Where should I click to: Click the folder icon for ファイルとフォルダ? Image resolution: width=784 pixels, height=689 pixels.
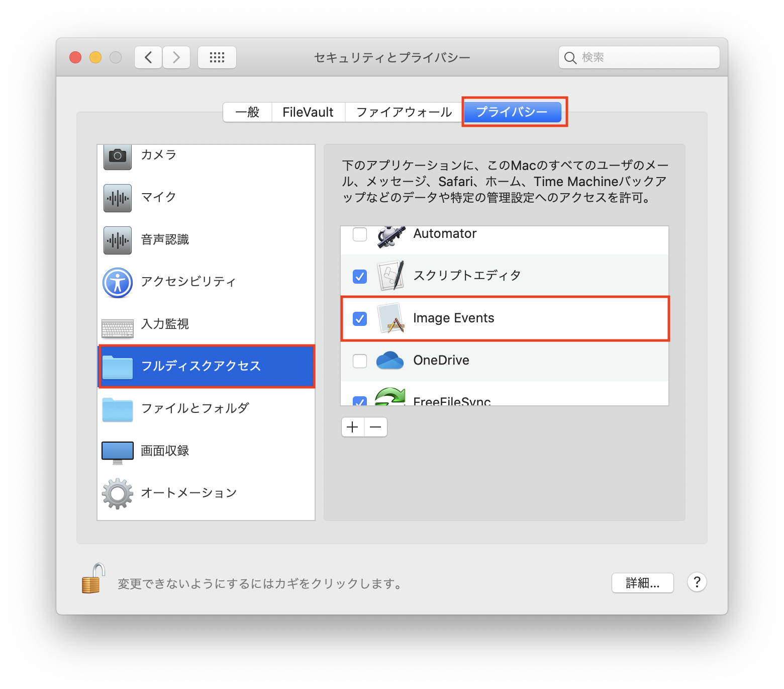[x=118, y=409]
